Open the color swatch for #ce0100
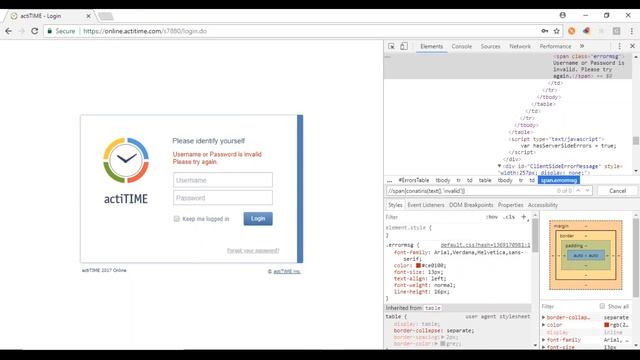The image size is (640, 360). (x=418, y=265)
